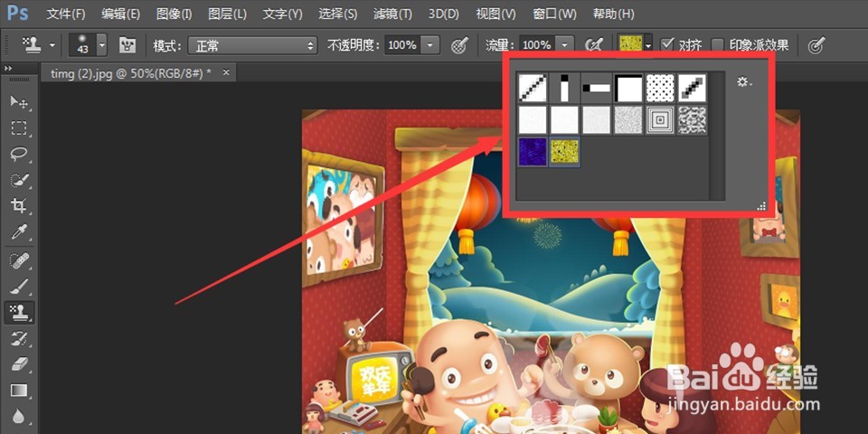Viewport: 868px width, 434px height.
Task: Click the pattern picker scrollbar
Action: 717,136
